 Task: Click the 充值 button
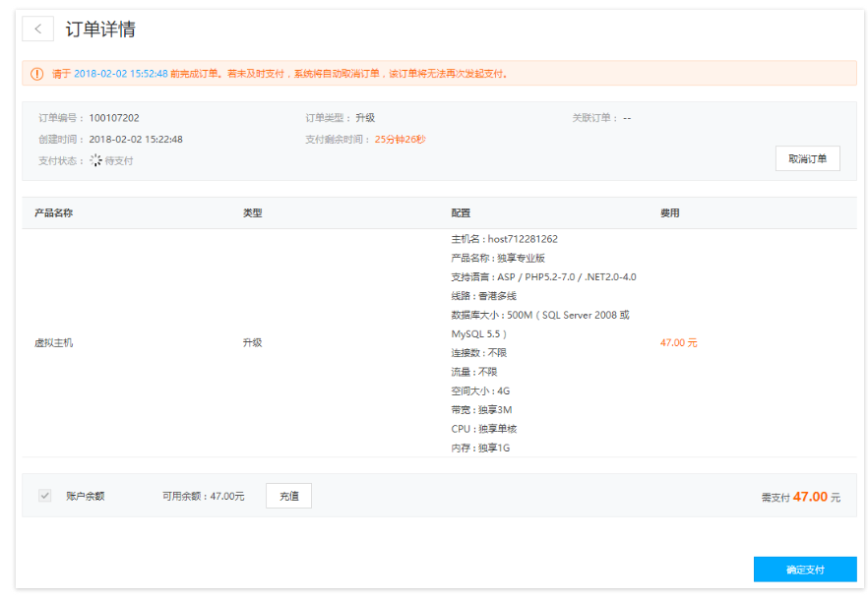(288, 496)
